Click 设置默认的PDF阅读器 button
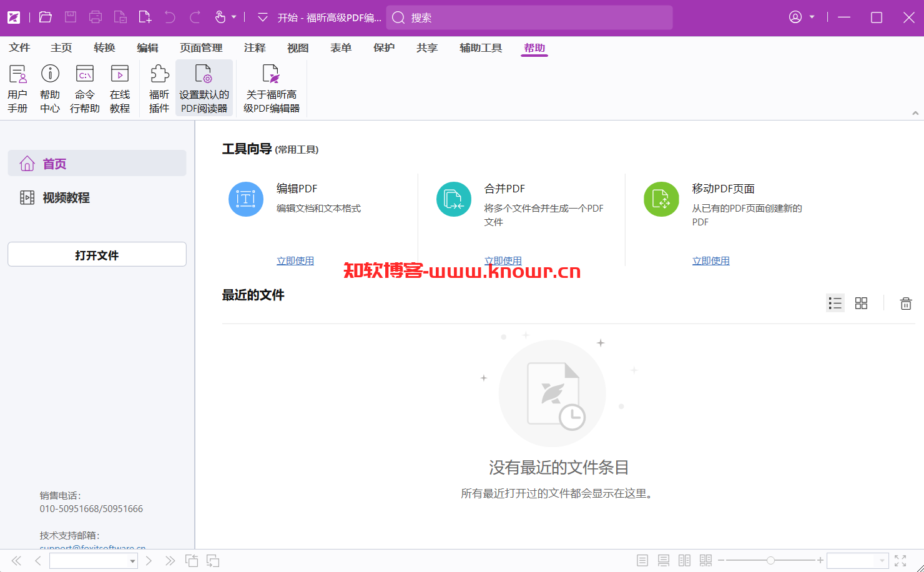The width and height of the screenshot is (924, 572). pos(204,88)
